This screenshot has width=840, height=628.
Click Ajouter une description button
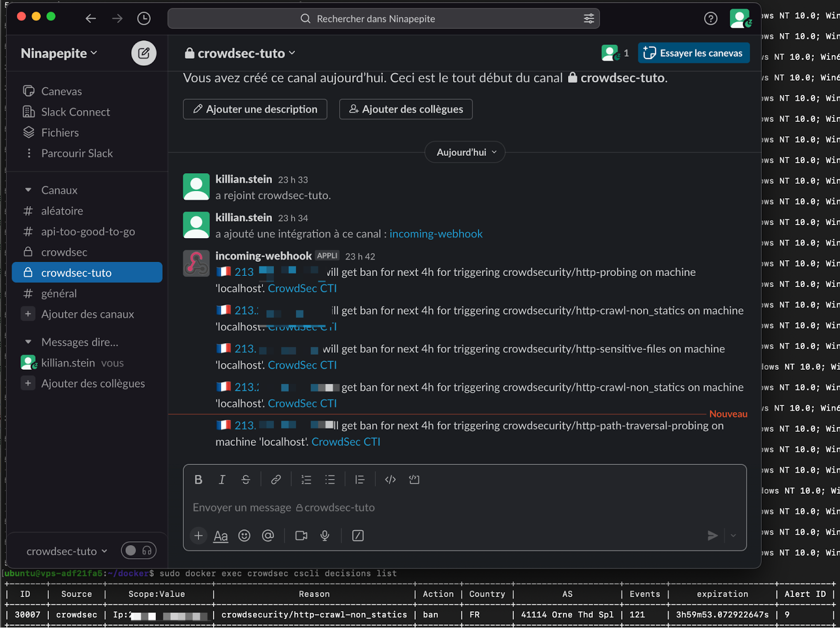[x=255, y=109]
